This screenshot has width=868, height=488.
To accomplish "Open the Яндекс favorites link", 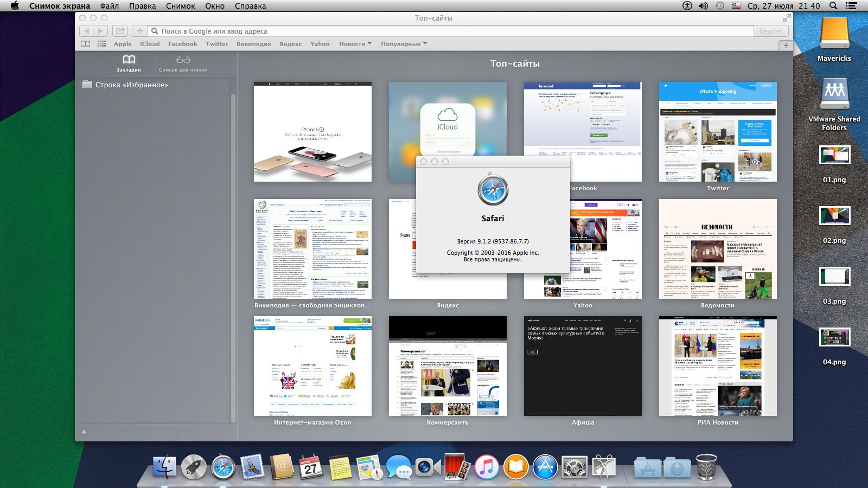I will tap(291, 44).
